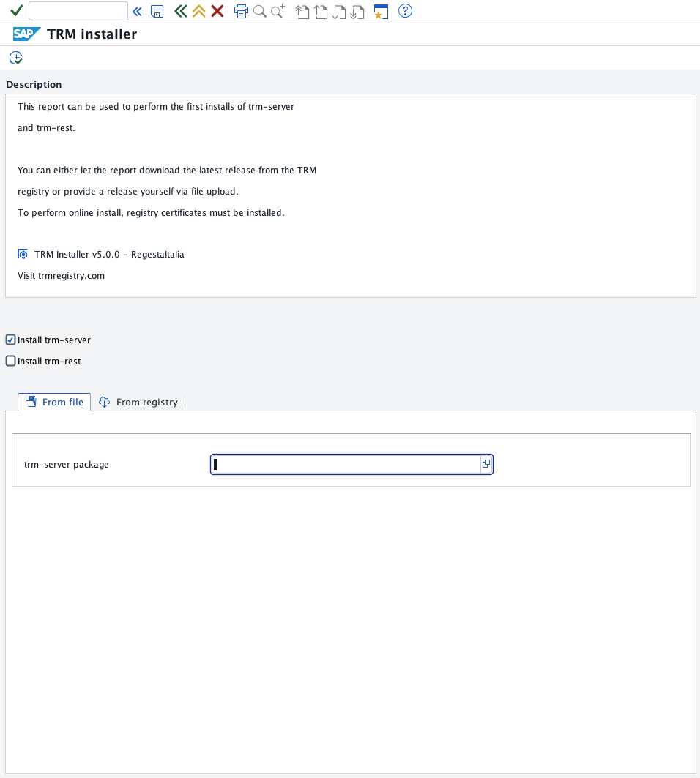Click the SAP logo
Viewport: 700px width, 778px height.
[x=26, y=34]
